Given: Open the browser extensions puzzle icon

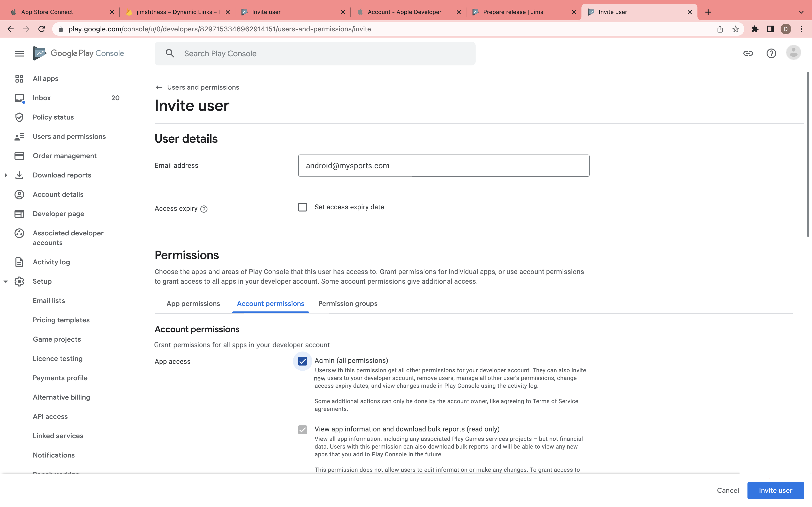Looking at the screenshot, I should pos(755,29).
